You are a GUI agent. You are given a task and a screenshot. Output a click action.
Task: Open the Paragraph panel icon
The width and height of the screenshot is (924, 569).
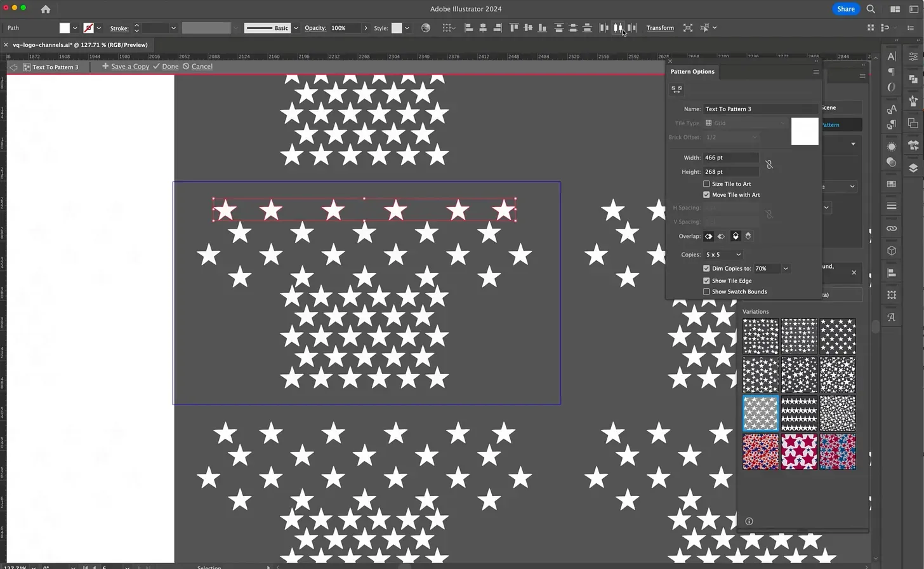click(x=891, y=72)
